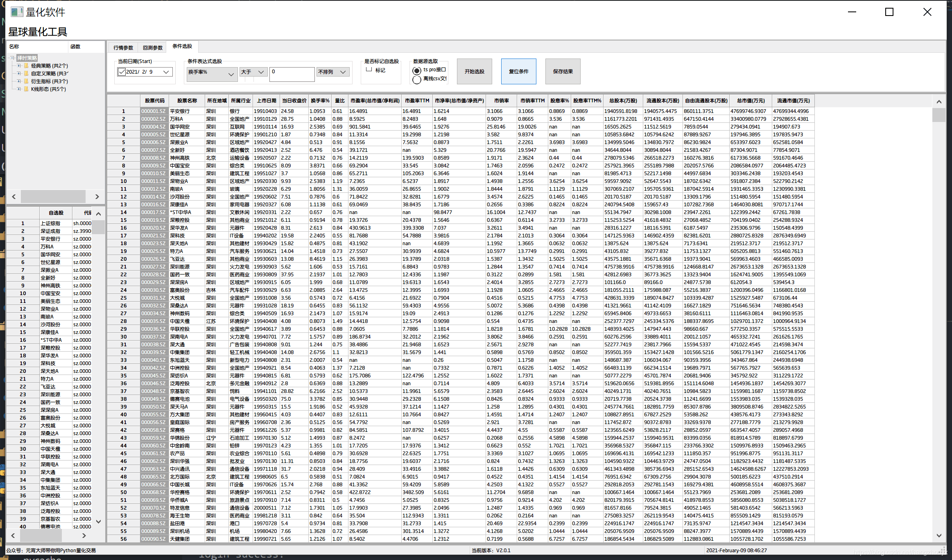Click folder icon of 自定义策略
Image resolution: width=952 pixels, height=560 pixels.
pyautogui.click(x=27, y=74)
